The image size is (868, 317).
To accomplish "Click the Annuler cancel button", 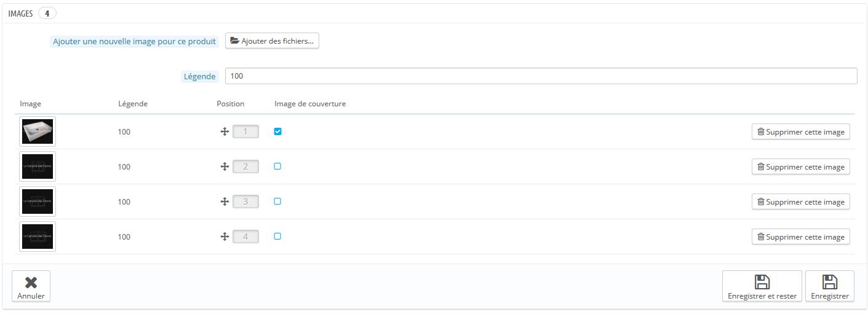I will 31,286.
